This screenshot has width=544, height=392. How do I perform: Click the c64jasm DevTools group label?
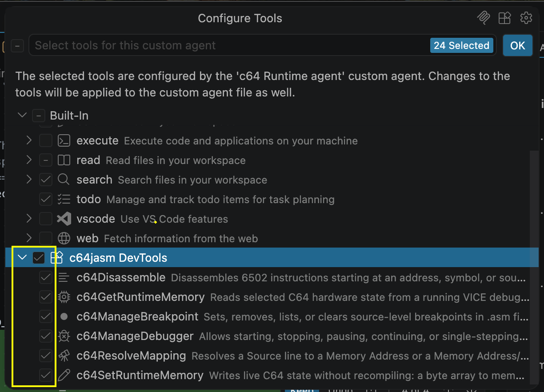click(118, 258)
